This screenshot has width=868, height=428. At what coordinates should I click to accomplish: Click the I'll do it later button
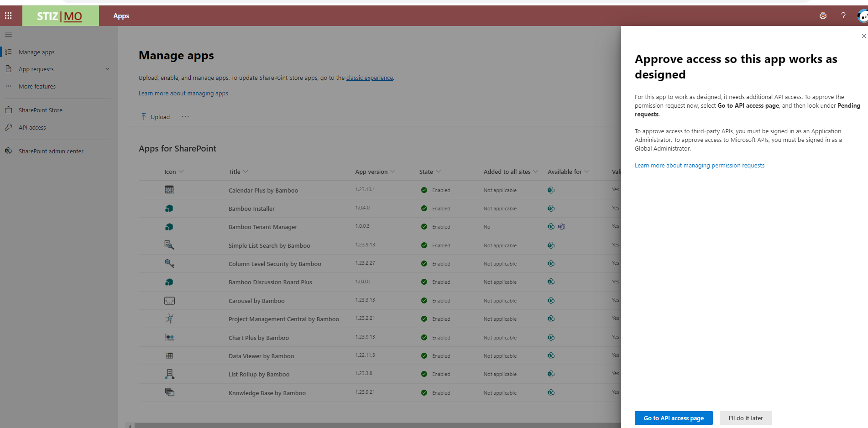click(746, 418)
